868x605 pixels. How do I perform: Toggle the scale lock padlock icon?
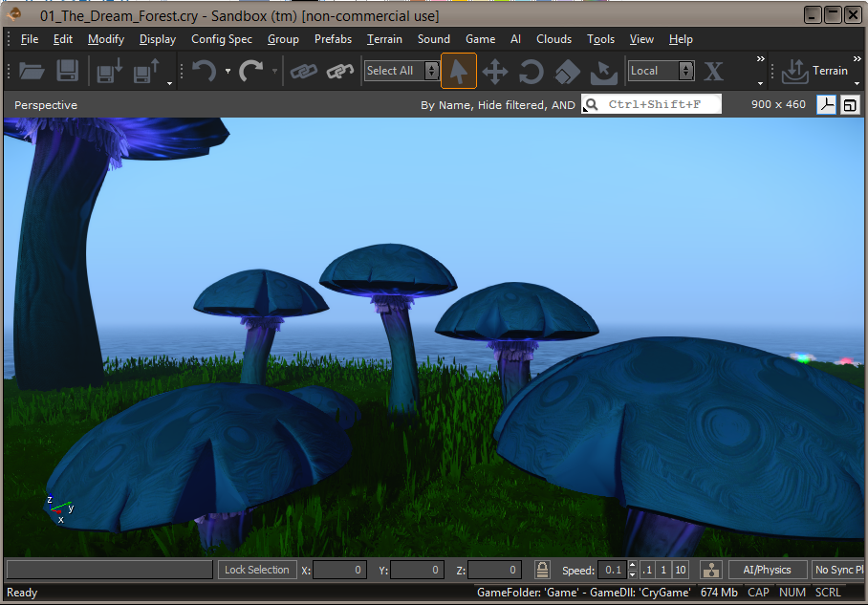pos(543,570)
